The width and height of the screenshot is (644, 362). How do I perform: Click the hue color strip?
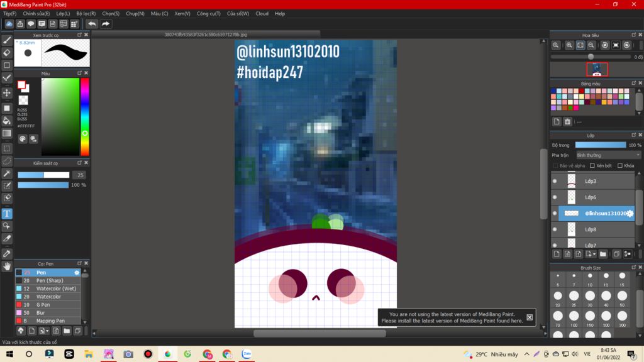[85, 116]
